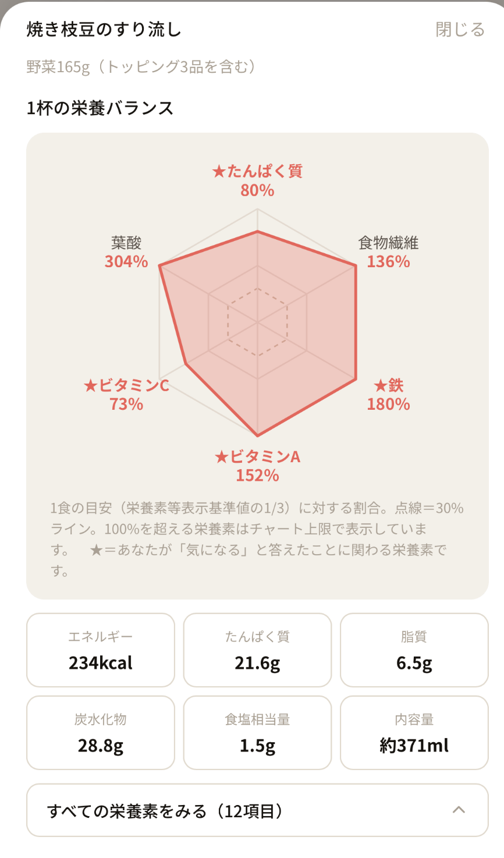This screenshot has width=504, height=858.
Task: Click the chart explanation note text
Action: [x=257, y=539]
